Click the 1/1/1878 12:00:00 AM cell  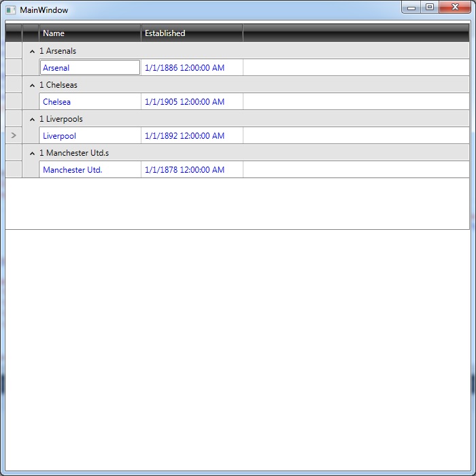click(x=192, y=169)
